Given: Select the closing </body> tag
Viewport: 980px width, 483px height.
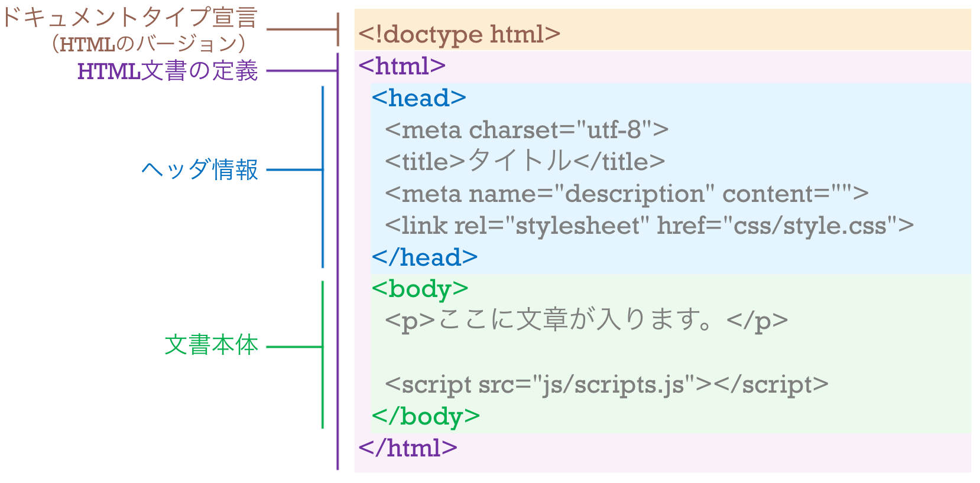Looking at the screenshot, I should [x=426, y=416].
